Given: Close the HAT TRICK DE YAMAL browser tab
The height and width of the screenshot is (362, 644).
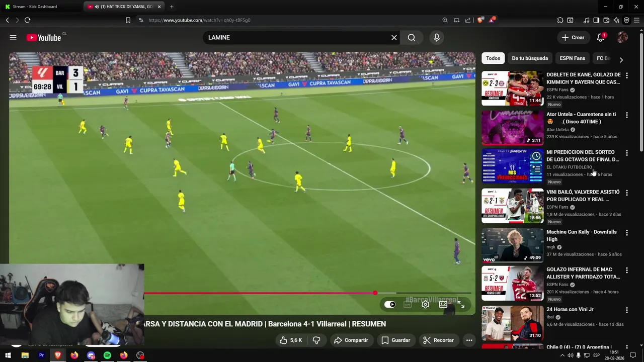Looking at the screenshot, I should [159, 7].
